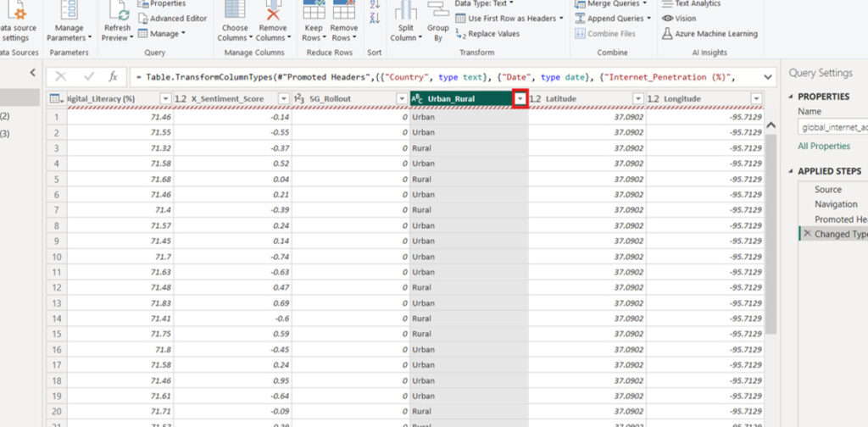Collapse the APPLIED STEPS section

(x=792, y=171)
